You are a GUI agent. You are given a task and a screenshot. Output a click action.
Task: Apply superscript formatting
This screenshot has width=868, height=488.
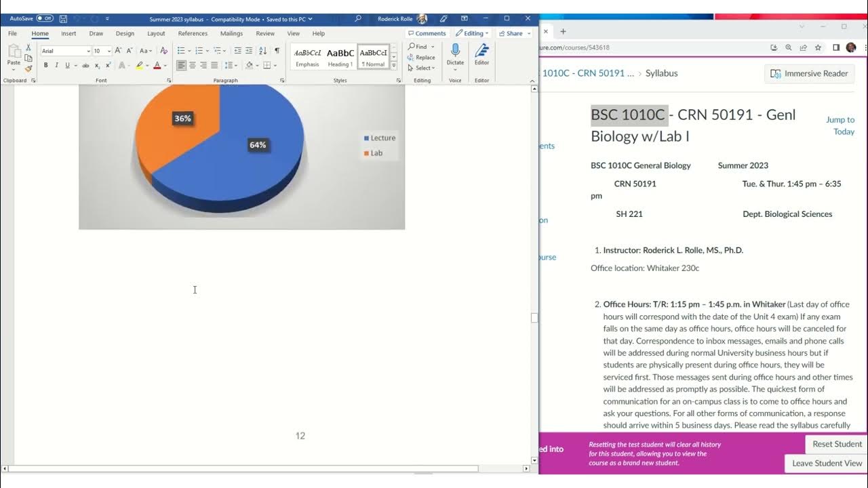108,65
